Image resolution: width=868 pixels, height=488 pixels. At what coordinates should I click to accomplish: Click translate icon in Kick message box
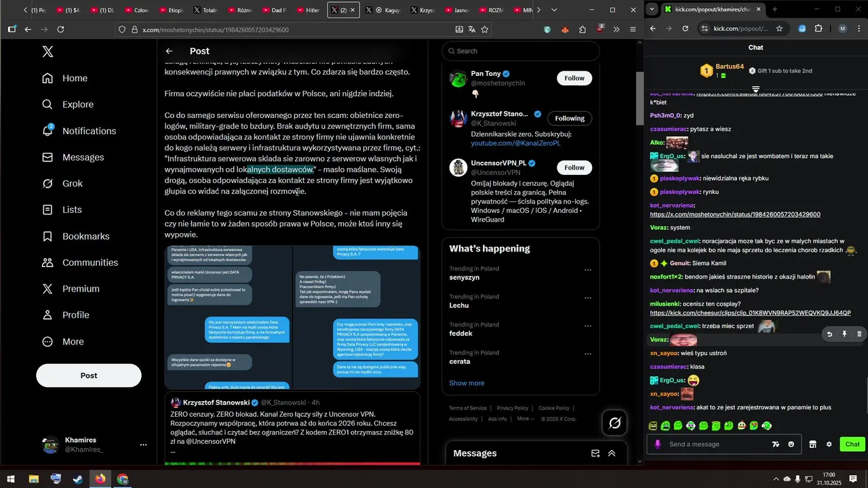pos(776,445)
